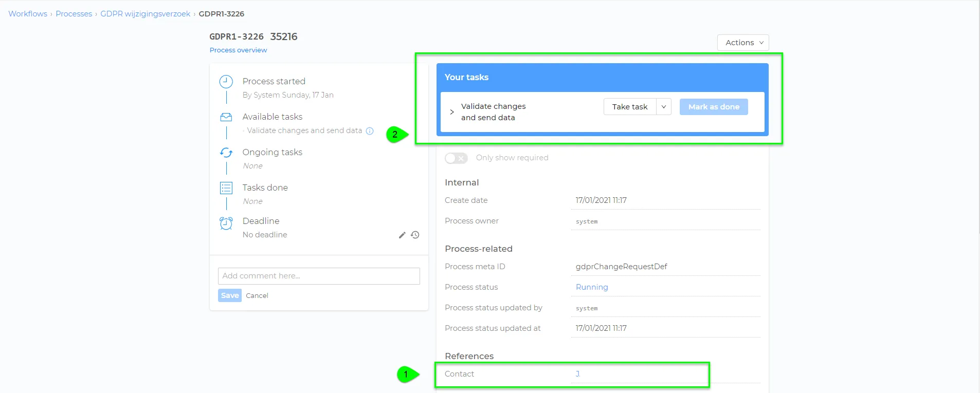The height and width of the screenshot is (393, 980).
Task: Focus the Add comment here field
Action: [319, 276]
